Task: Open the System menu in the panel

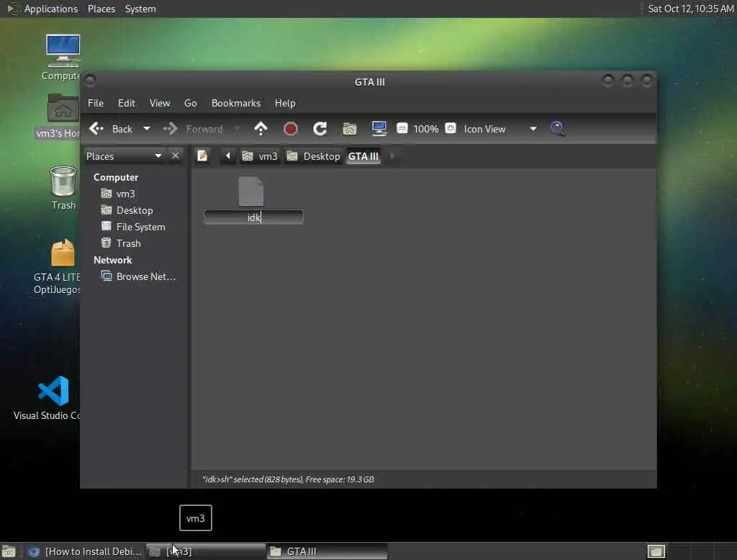Action: 140,9
